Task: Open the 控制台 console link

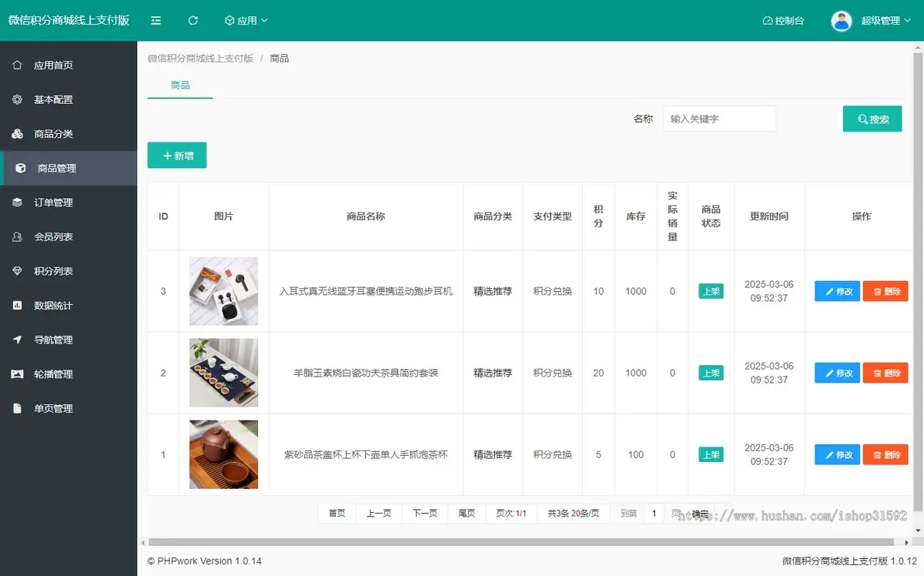Action: 783,21
